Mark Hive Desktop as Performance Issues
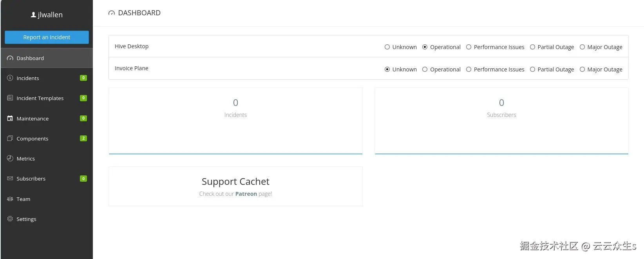 (469, 47)
